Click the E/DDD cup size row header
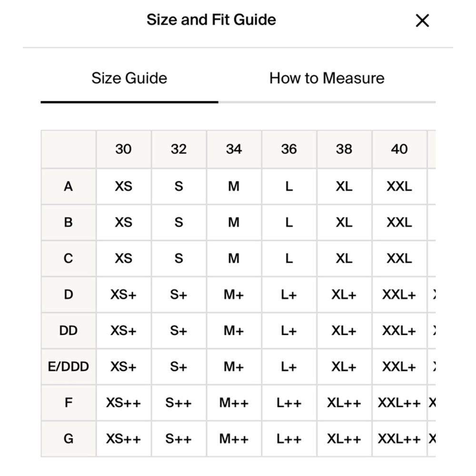This screenshot has height=476, width=476. tap(68, 367)
